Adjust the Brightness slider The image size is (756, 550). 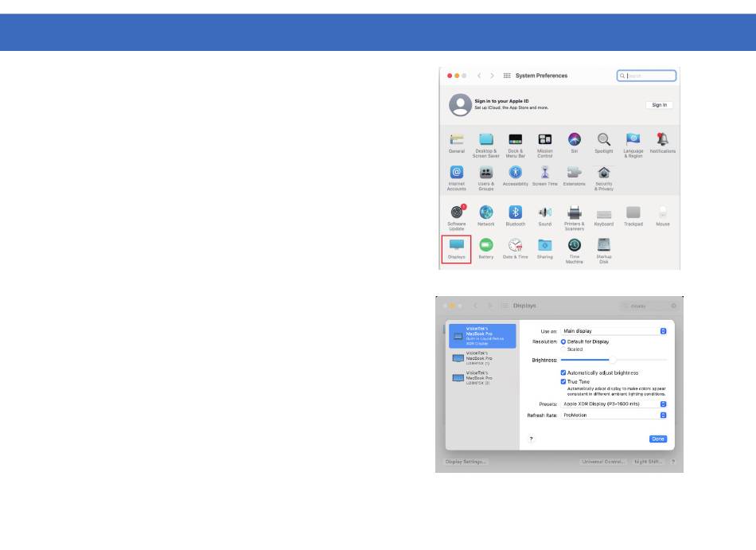tap(613, 360)
